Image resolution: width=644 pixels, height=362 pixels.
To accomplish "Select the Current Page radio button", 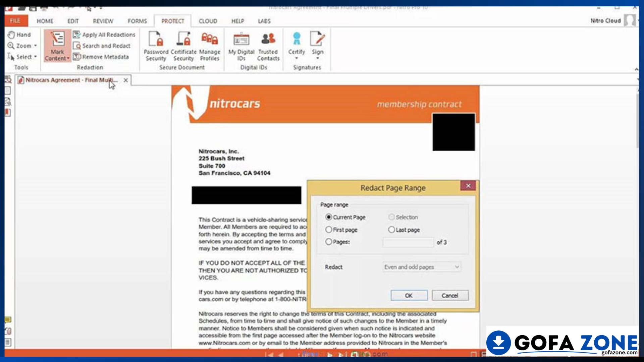I will pos(329,217).
